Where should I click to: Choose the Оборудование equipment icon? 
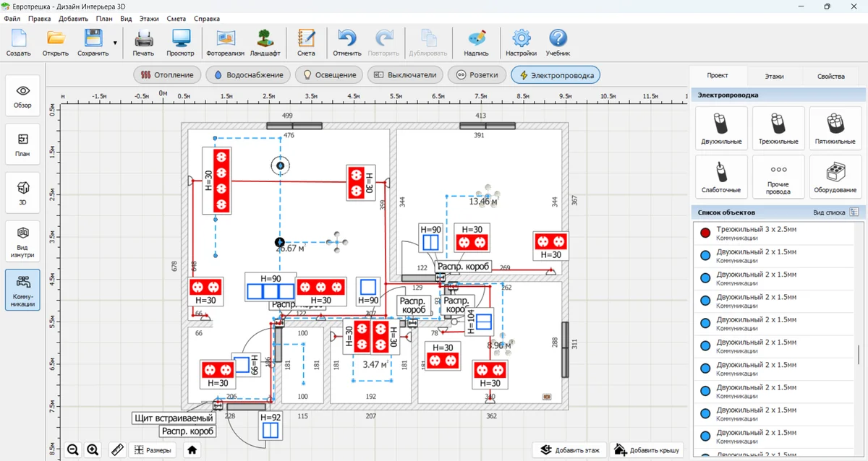coord(835,177)
